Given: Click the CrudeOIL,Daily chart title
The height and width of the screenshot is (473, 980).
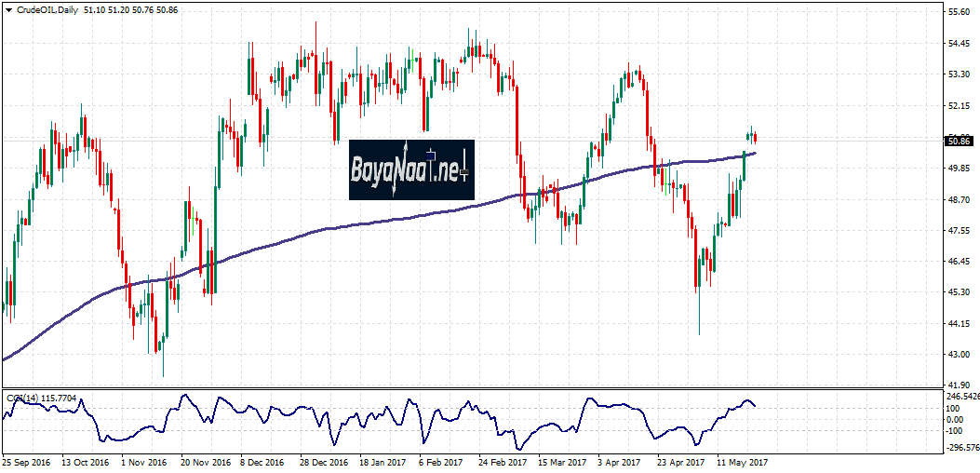Looking at the screenshot, I should pyautogui.click(x=47, y=9).
